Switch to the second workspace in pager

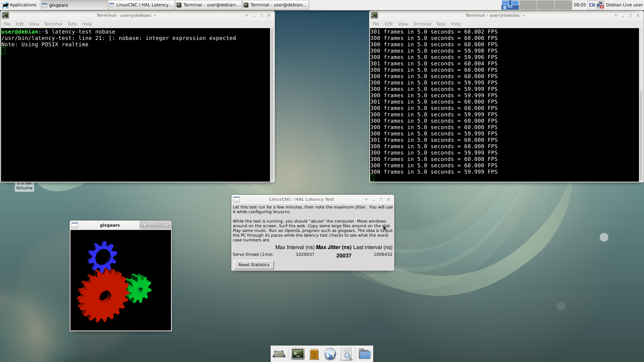click(528, 5)
